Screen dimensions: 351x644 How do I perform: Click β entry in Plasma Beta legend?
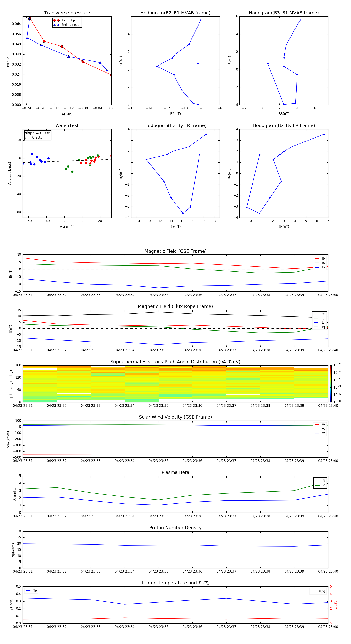coord(320,485)
